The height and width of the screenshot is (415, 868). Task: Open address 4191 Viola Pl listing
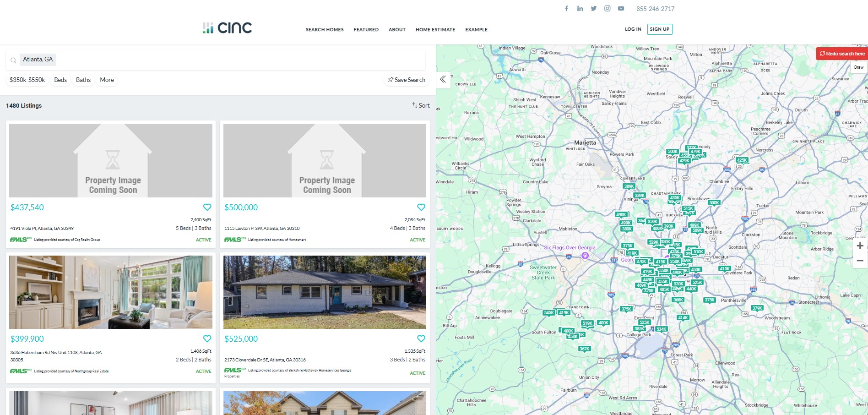42,228
